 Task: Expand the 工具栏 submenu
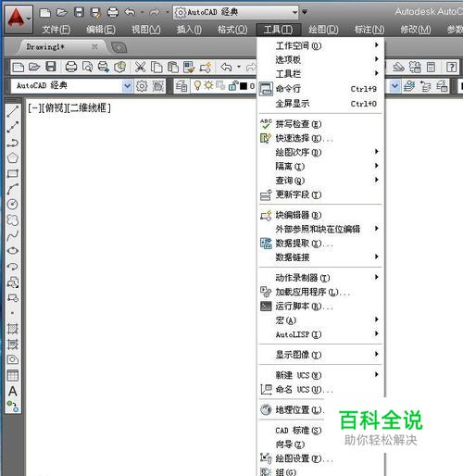[320, 74]
